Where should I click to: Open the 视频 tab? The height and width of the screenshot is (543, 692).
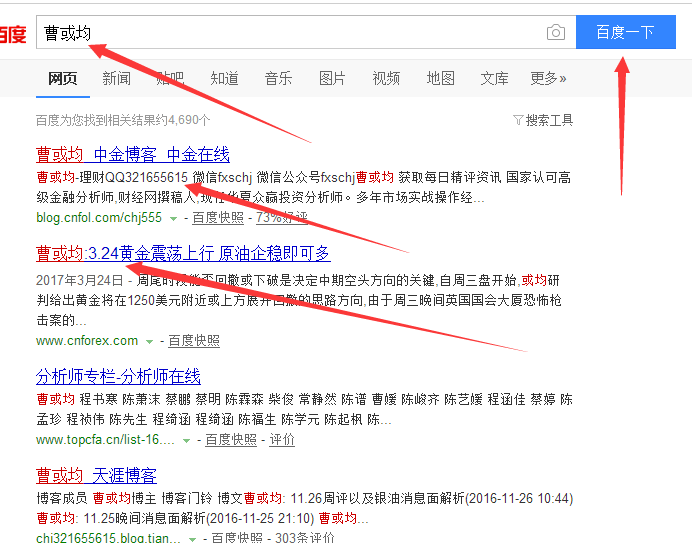coord(386,79)
